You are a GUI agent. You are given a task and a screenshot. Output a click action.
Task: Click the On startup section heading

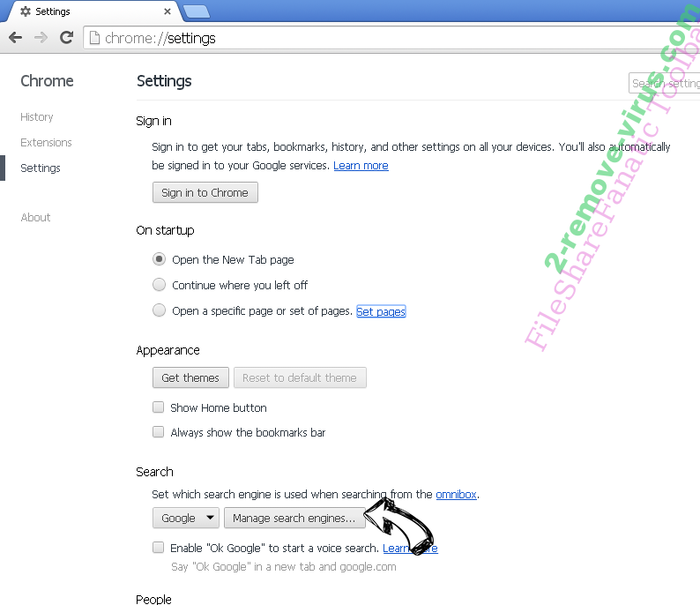coord(165,230)
